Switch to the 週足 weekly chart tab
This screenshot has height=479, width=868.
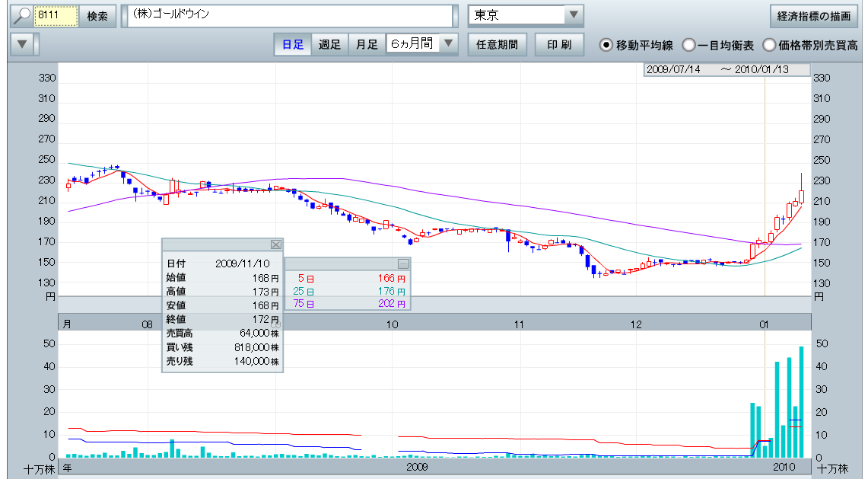[x=329, y=44]
